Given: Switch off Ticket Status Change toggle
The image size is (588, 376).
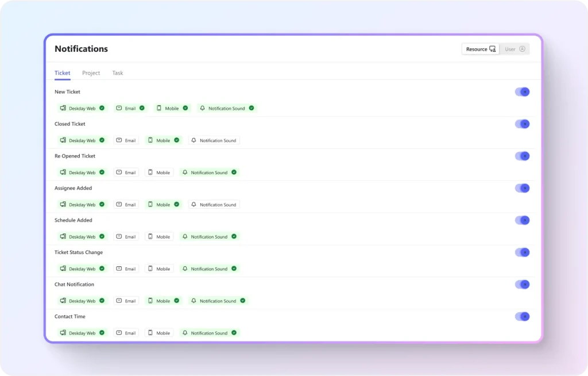Looking at the screenshot, I should pyautogui.click(x=522, y=252).
